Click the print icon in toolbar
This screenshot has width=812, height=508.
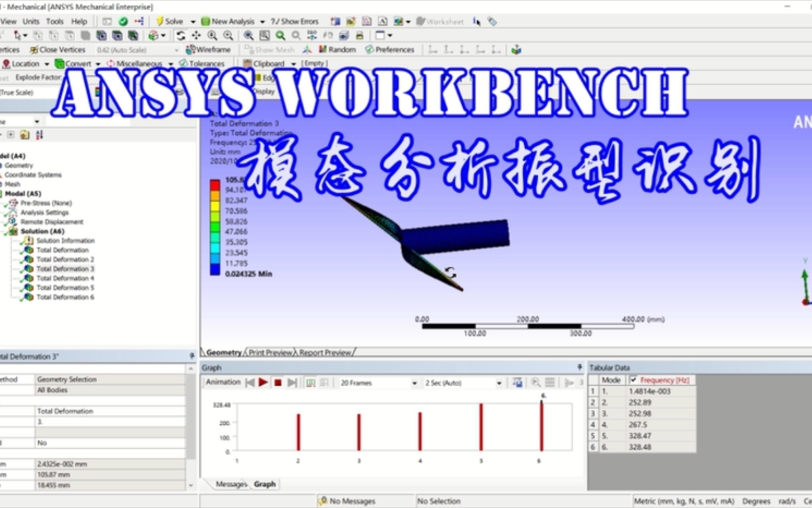click(x=359, y=36)
